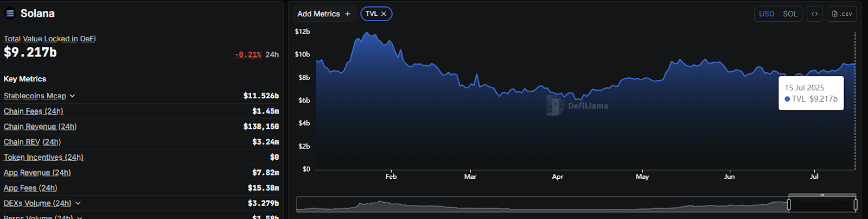Image resolution: width=868 pixels, height=219 pixels.
Task: Click the left handle of range slider
Action: [789, 204]
